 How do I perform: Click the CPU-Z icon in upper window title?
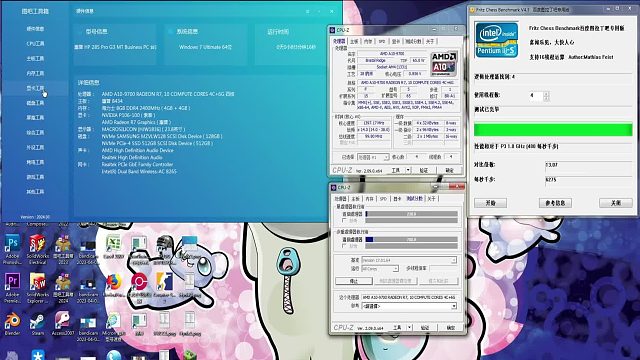tap(332, 30)
